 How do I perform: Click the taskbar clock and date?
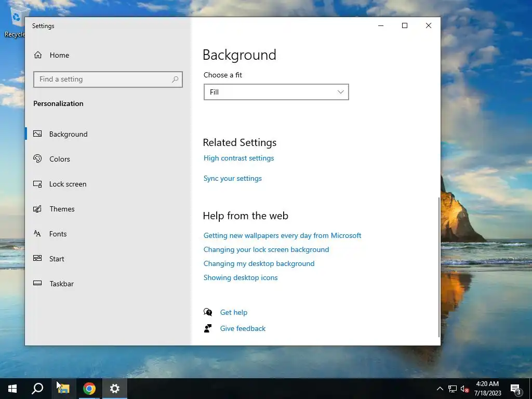(x=487, y=389)
